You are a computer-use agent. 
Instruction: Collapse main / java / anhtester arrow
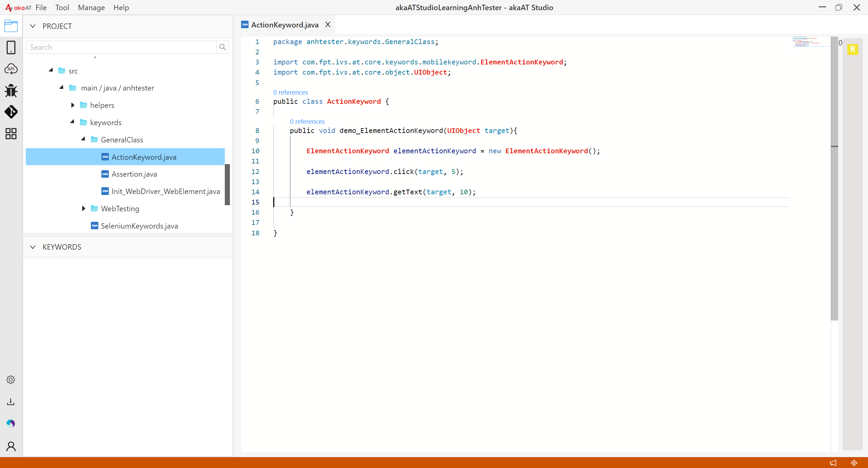pos(61,87)
